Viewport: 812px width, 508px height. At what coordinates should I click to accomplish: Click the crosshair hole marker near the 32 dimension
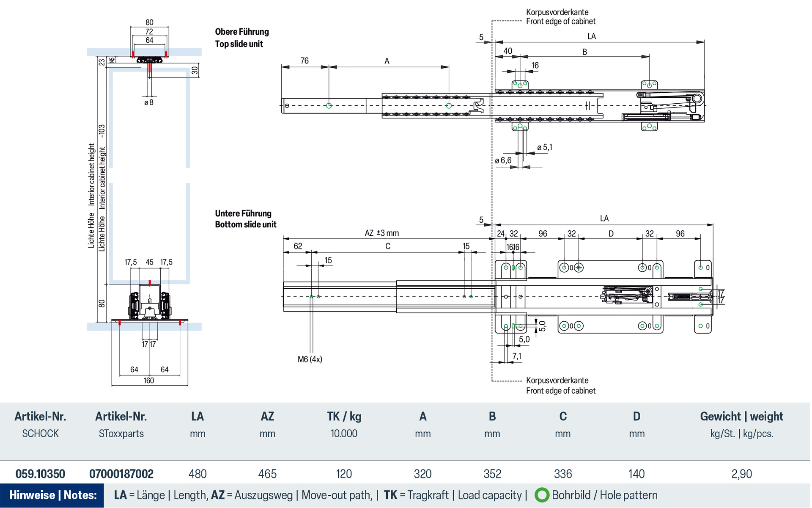coord(579,267)
